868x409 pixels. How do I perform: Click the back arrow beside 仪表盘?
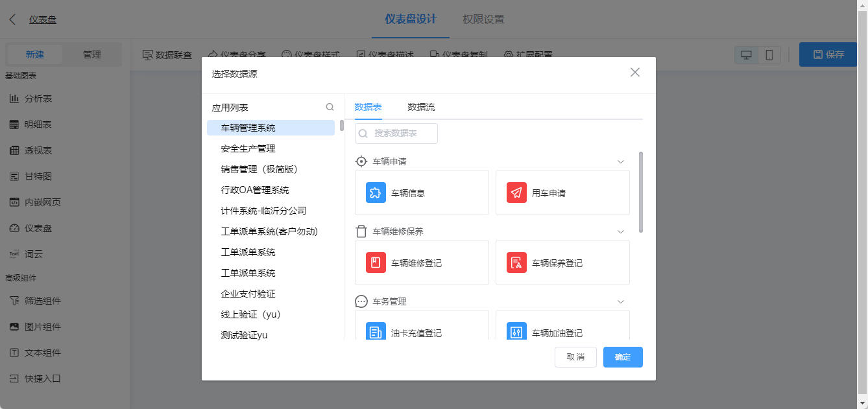coord(11,19)
